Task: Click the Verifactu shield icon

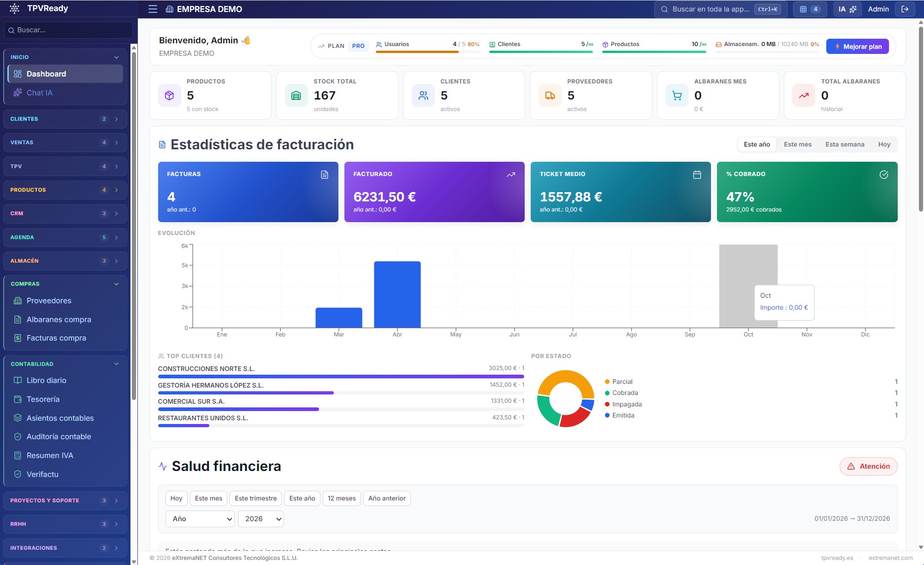Action: [18, 474]
